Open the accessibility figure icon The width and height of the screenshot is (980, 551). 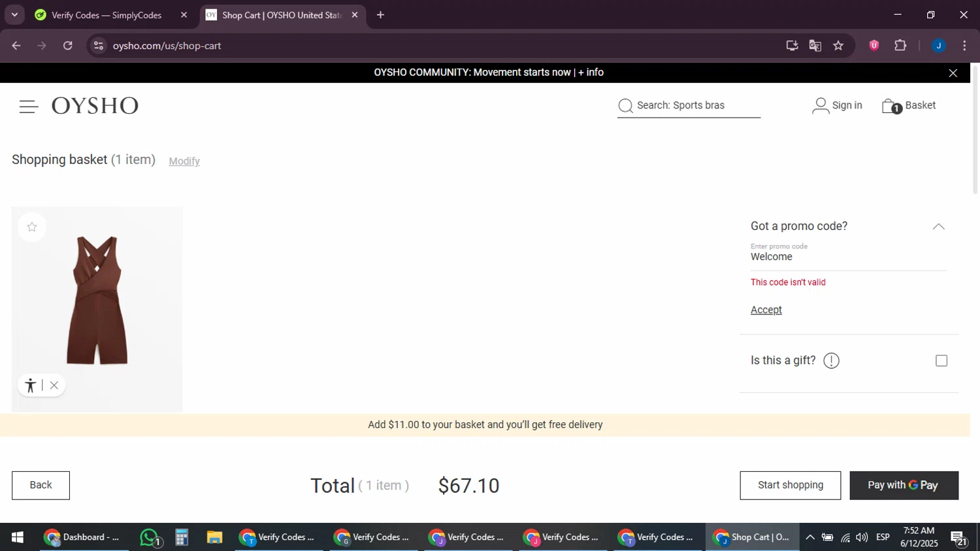30,386
